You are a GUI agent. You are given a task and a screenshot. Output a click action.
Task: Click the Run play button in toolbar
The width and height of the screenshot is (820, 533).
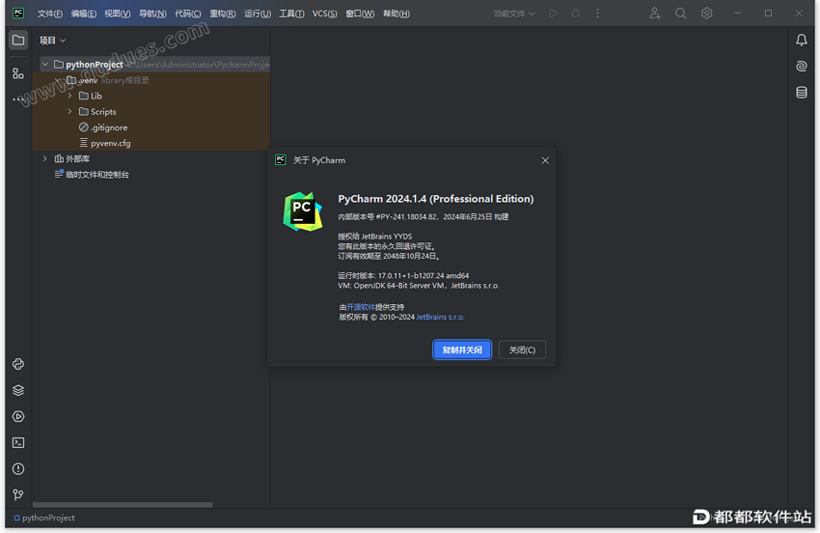(x=553, y=13)
